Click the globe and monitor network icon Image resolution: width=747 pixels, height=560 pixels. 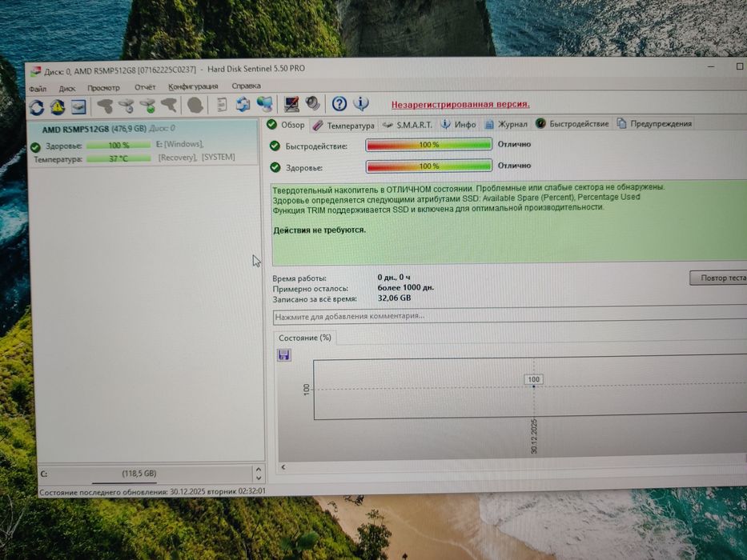click(265, 104)
